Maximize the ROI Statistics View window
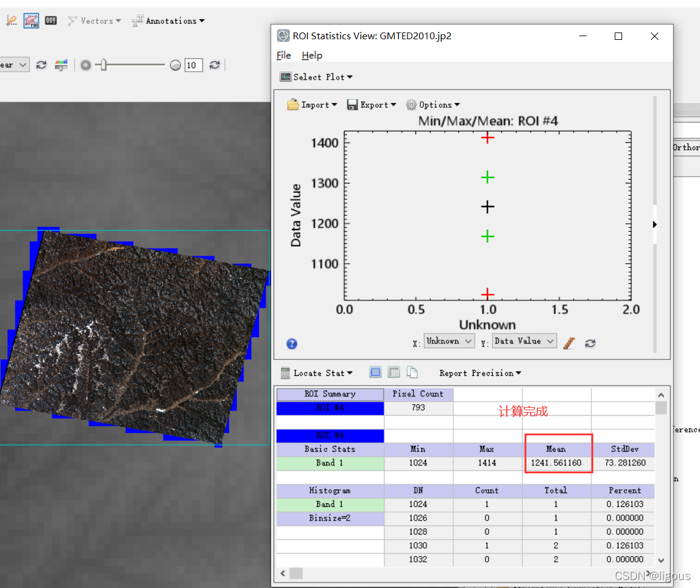Viewport: 700px width, 588px height. point(618,36)
